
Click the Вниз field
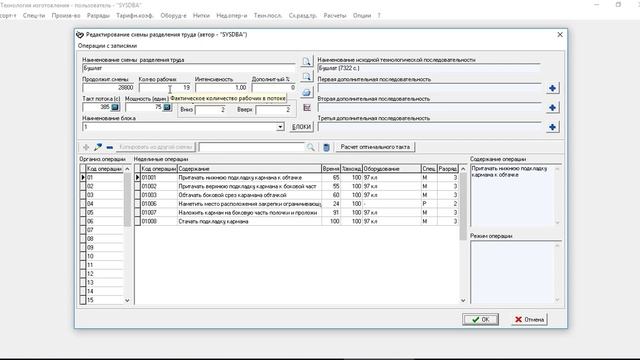click(211, 110)
